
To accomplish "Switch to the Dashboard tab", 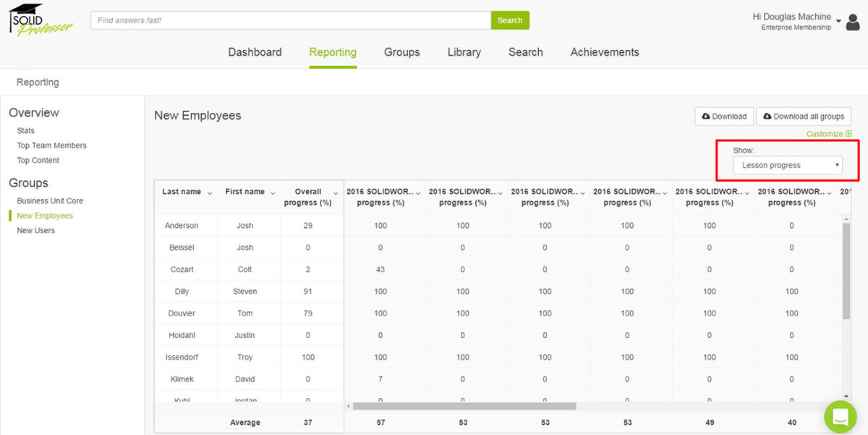I will click(255, 52).
